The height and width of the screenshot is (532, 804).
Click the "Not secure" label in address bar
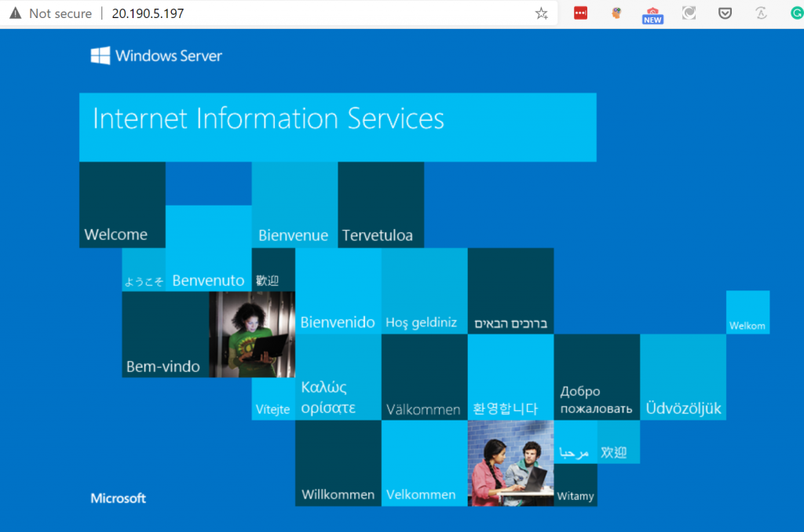coord(60,13)
